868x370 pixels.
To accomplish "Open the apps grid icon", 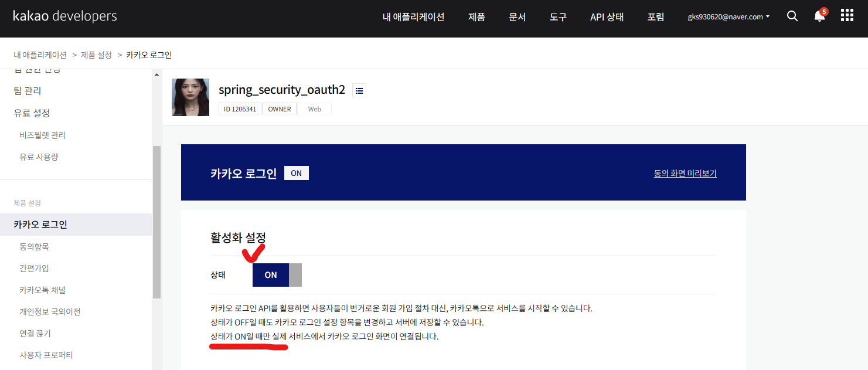I will click(x=847, y=16).
